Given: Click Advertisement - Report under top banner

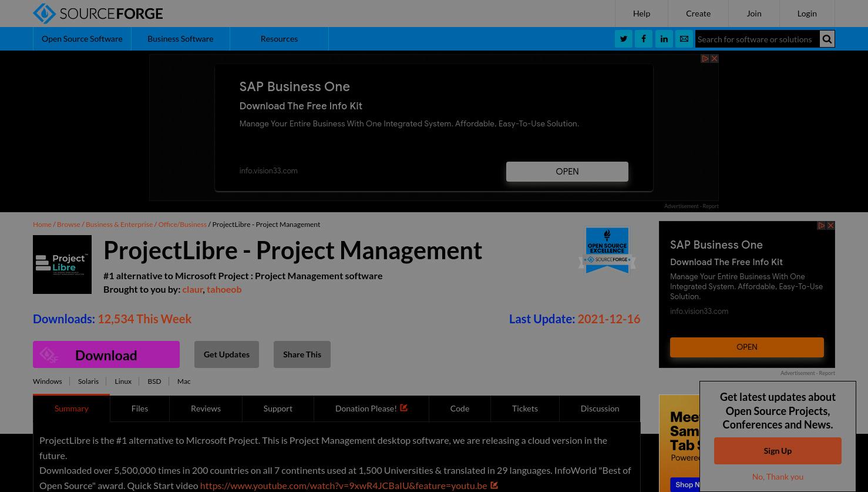Looking at the screenshot, I should (691, 206).
